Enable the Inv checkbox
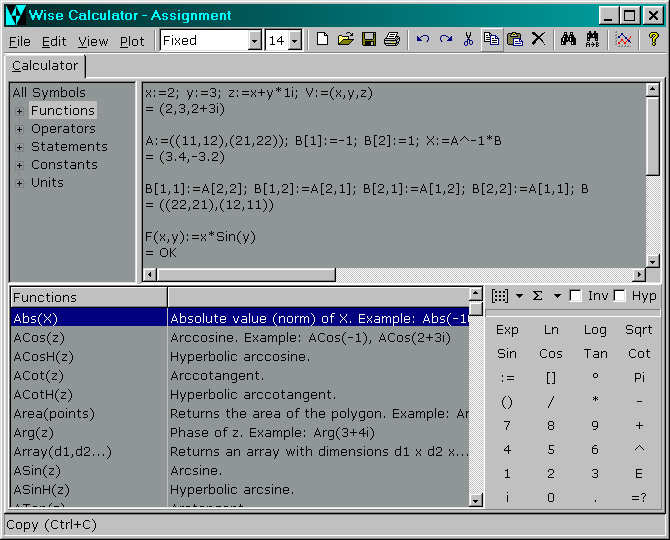The width and height of the screenshot is (670, 540). [x=575, y=296]
